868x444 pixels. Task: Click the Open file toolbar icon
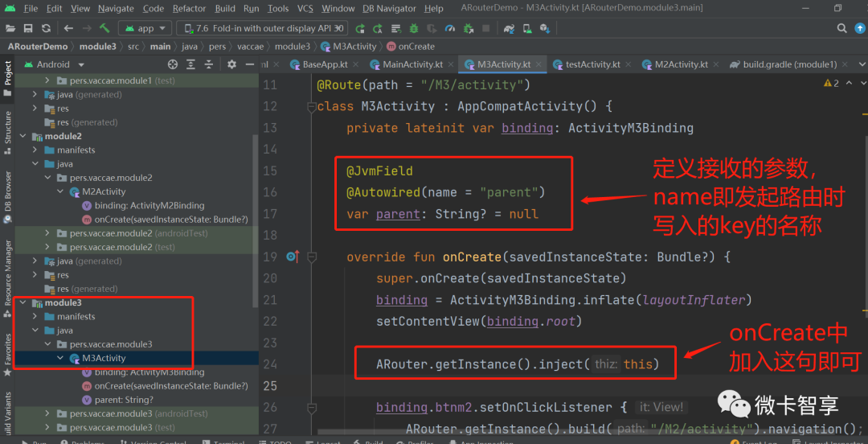tap(10, 28)
